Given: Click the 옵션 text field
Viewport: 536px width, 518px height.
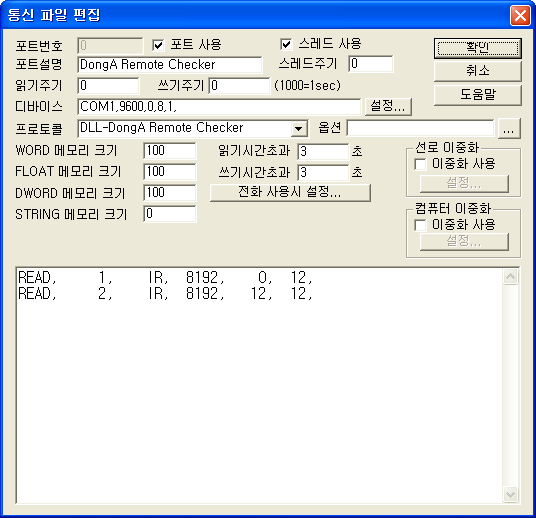Looking at the screenshot, I should point(420,128).
